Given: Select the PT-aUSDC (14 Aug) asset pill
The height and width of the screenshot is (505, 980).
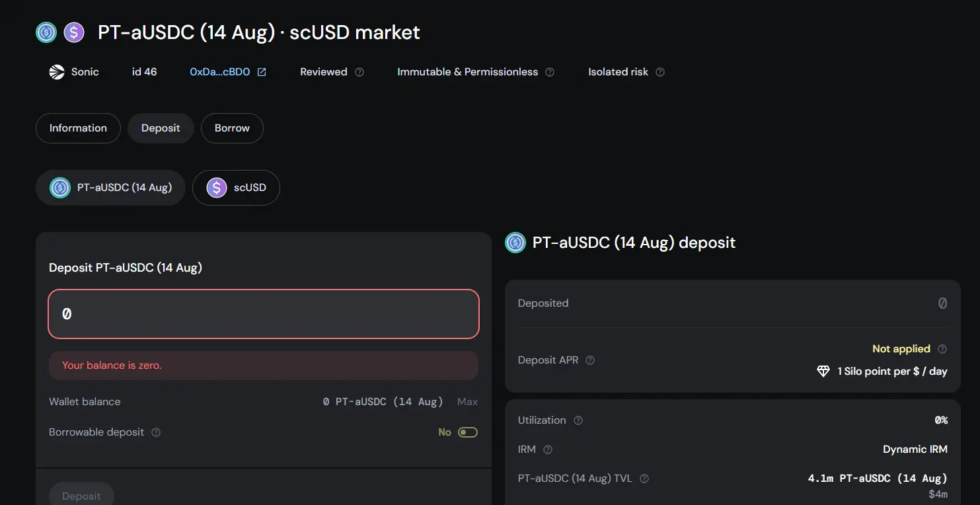Looking at the screenshot, I should tap(110, 188).
